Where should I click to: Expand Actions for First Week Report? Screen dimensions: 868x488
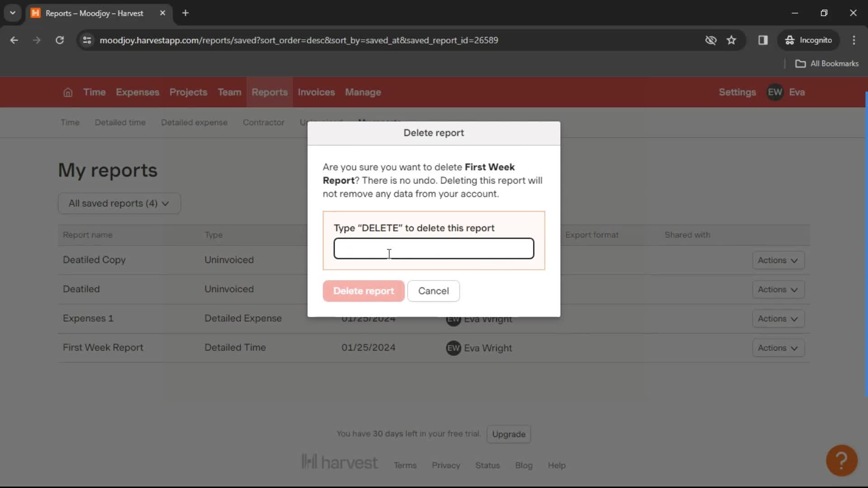778,347
